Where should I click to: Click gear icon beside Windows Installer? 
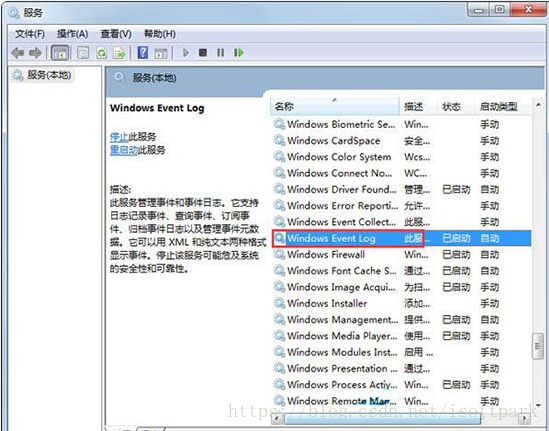pyautogui.click(x=279, y=303)
